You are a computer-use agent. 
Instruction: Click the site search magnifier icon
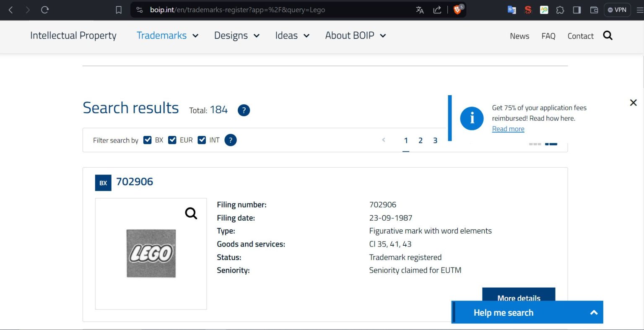click(x=608, y=36)
